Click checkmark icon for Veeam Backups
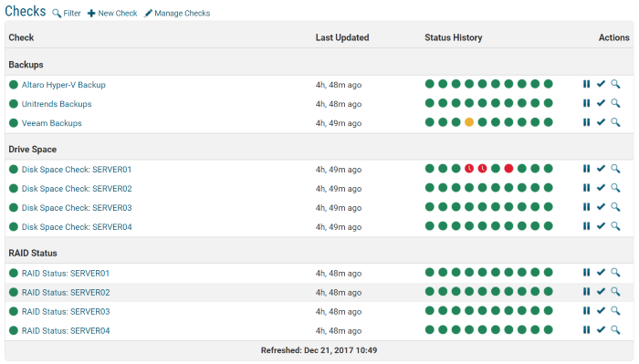 pos(601,122)
